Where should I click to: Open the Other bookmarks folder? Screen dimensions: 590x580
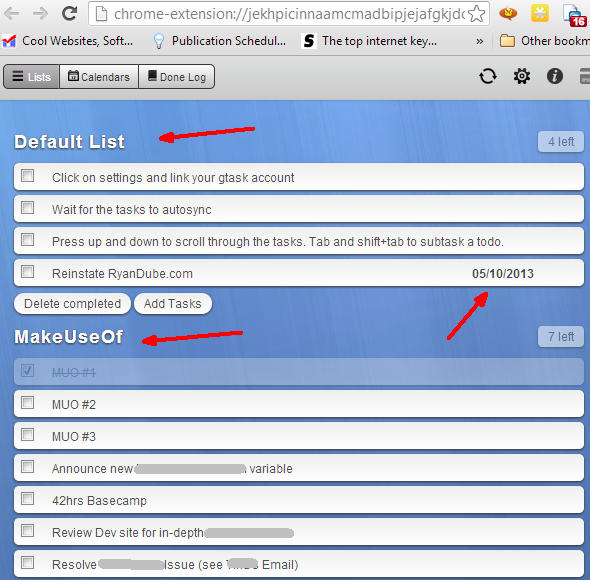[544, 41]
